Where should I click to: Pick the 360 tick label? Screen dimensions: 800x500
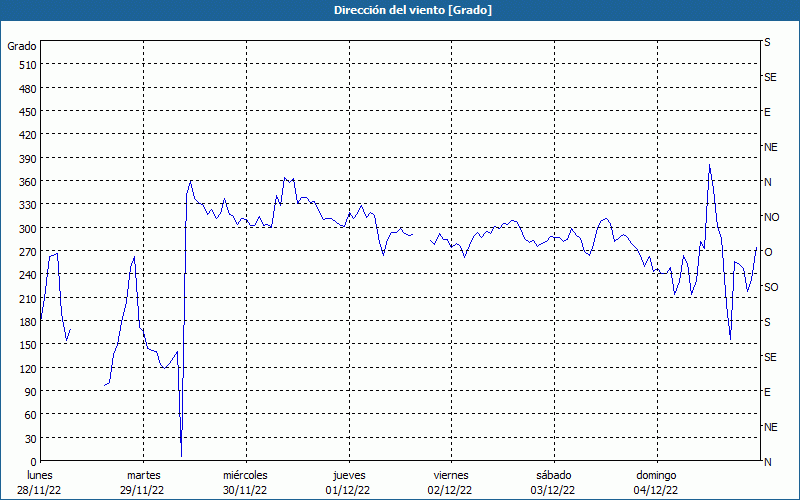28,182
